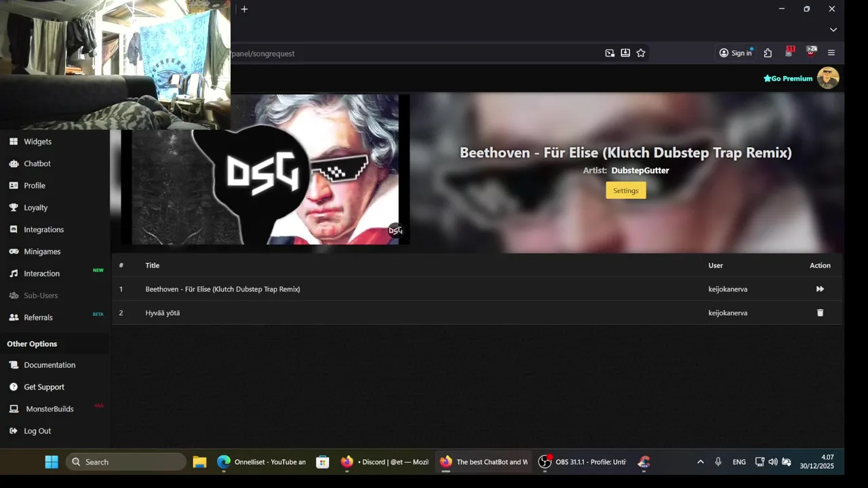Select the Hyvää yötä song title

pos(163,313)
